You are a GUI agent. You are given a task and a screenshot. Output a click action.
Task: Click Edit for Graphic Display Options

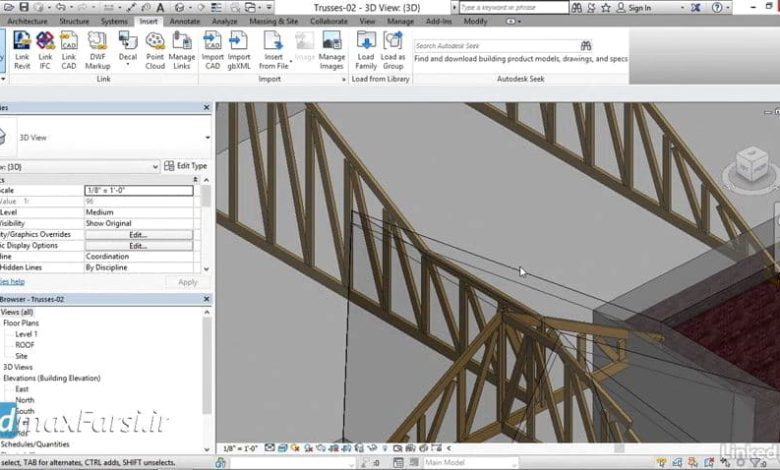138,246
